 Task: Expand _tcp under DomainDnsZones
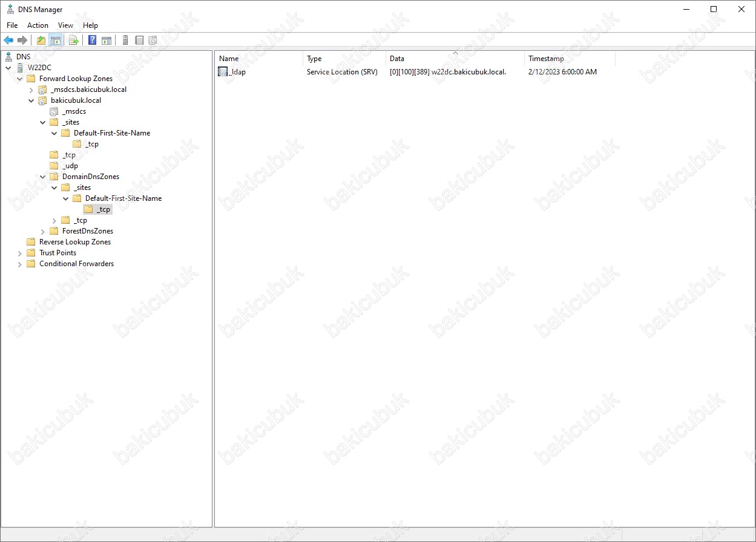[54, 220]
